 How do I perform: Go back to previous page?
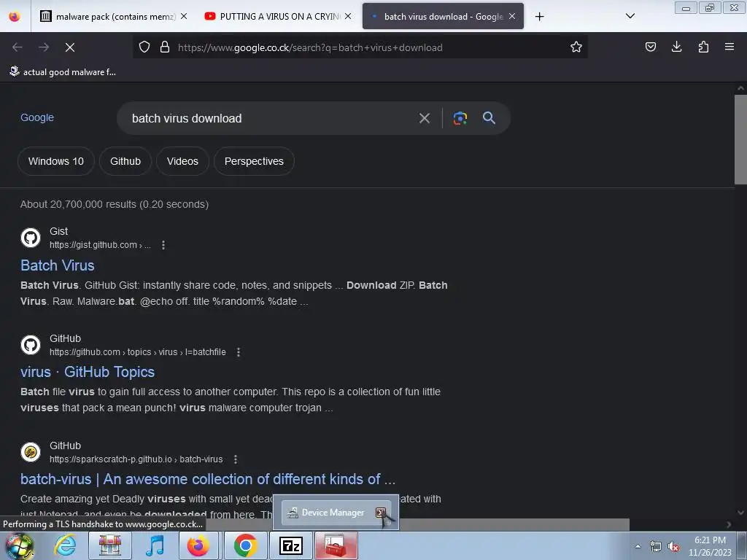coord(18,47)
